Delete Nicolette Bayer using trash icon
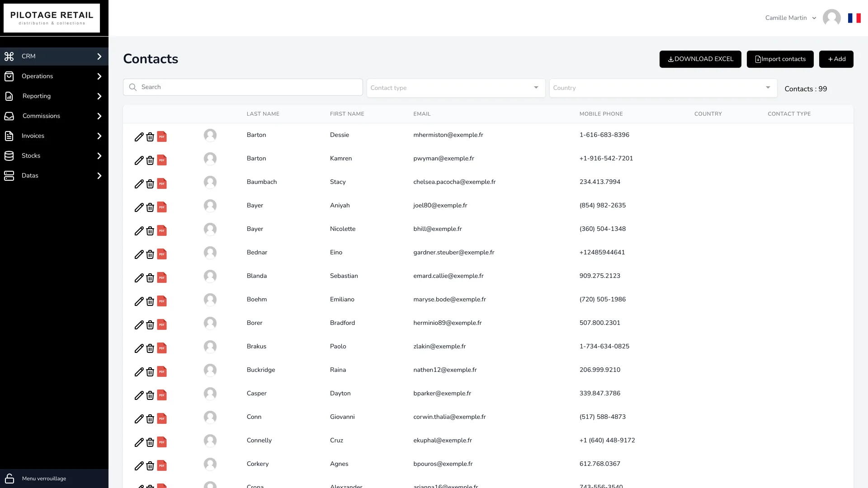The height and width of the screenshot is (488, 868). [150, 231]
